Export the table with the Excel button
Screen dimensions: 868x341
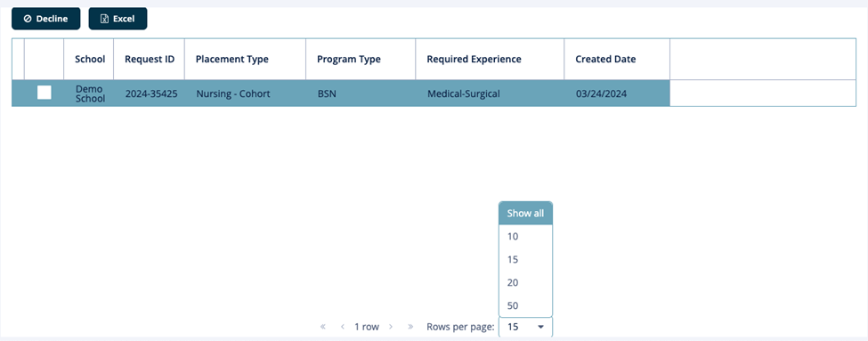(x=118, y=19)
